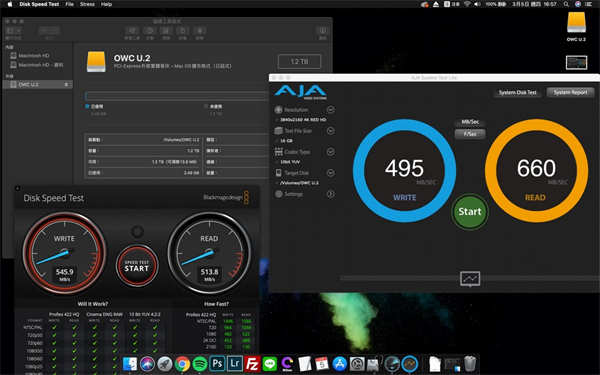This screenshot has width=600, height=375.
Task: Click the System Report button
Action: (x=570, y=92)
